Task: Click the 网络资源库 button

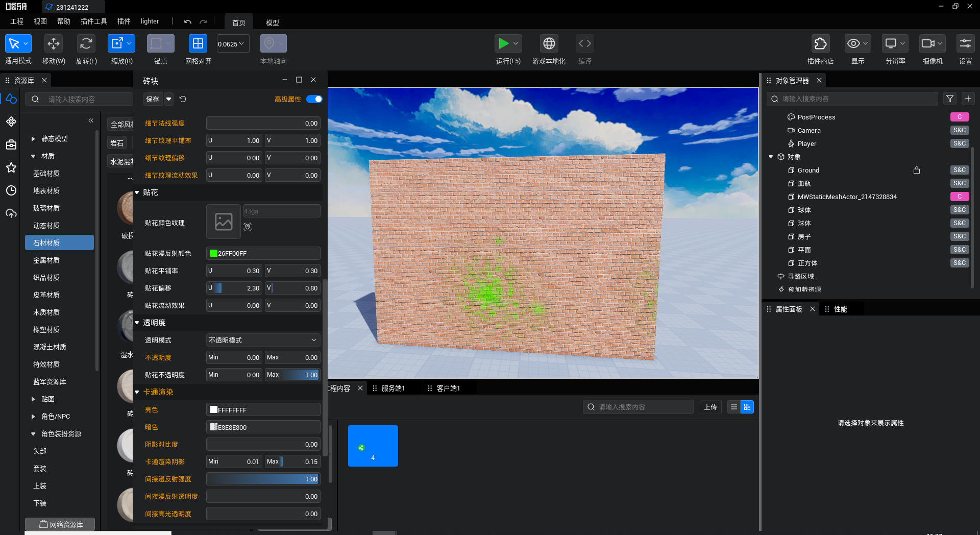Action: [60, 524]
